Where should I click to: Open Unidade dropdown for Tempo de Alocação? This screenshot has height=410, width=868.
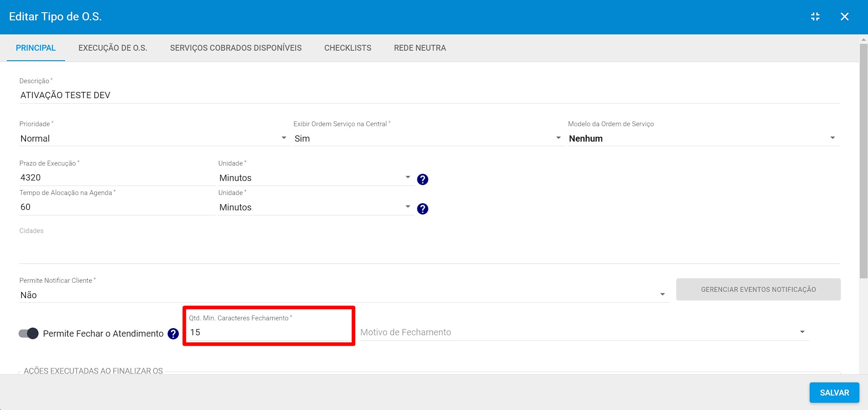[316, 207]
